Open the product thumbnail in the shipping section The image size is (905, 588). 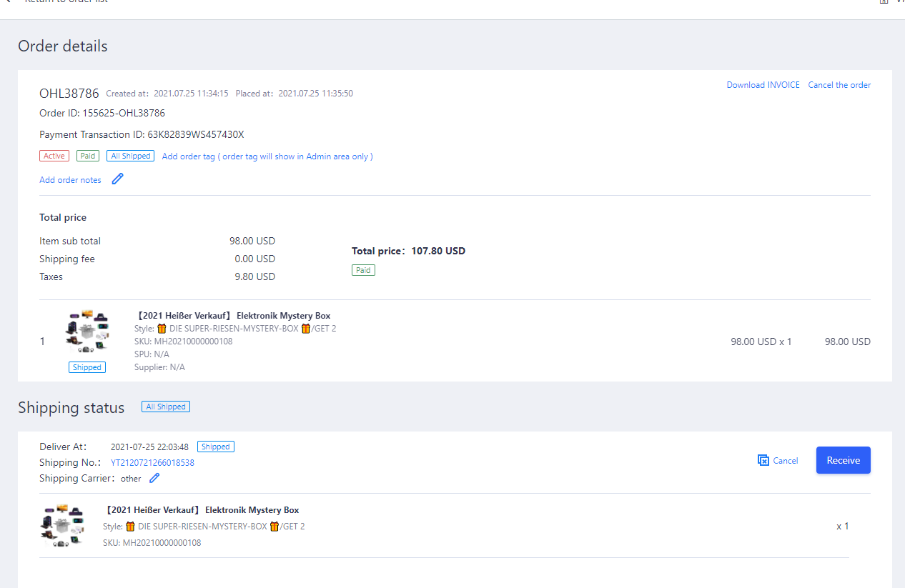63,525
